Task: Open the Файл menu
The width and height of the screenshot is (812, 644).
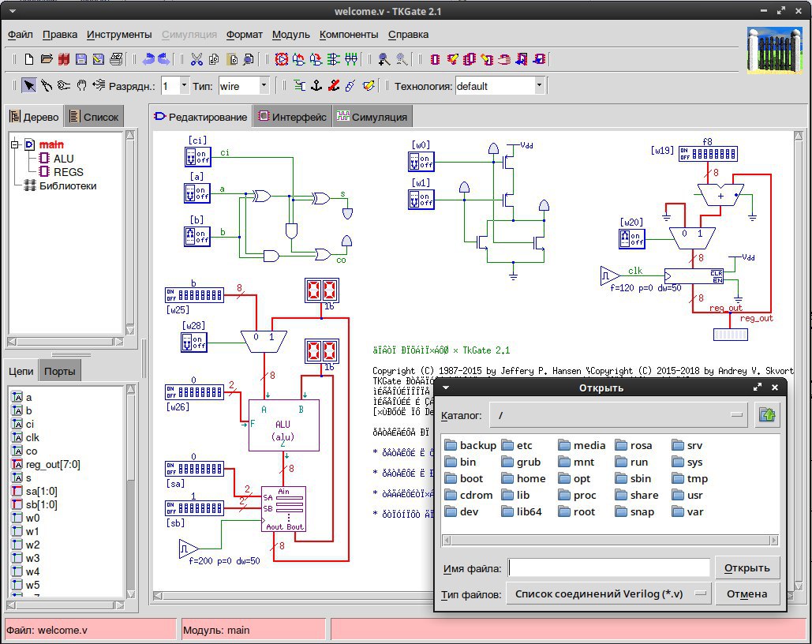Action: click(21, 35)
